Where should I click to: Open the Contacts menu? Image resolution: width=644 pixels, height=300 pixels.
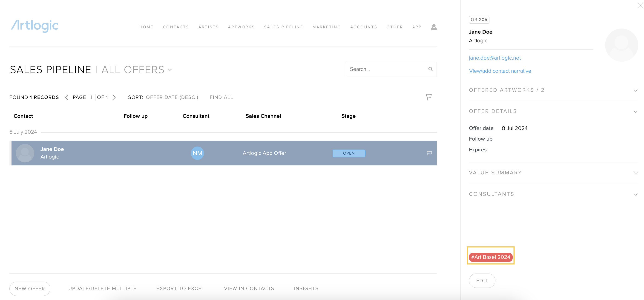click(176, 27)
